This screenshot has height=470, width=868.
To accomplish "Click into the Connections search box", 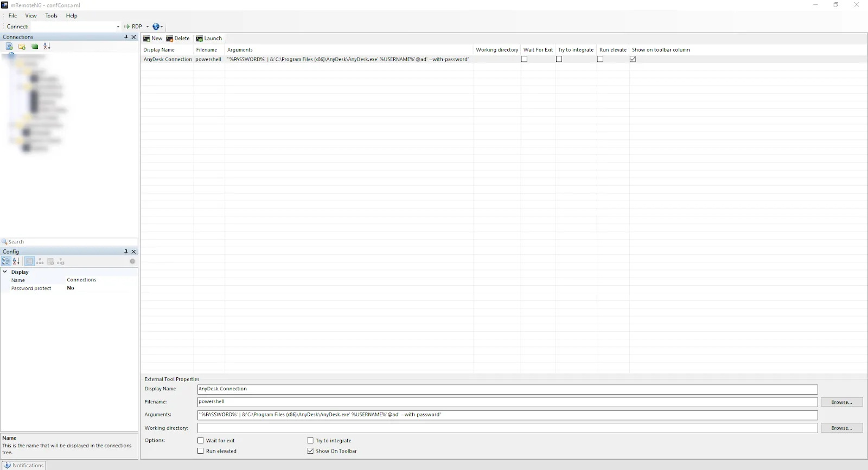I will click(x=72, y=242).
